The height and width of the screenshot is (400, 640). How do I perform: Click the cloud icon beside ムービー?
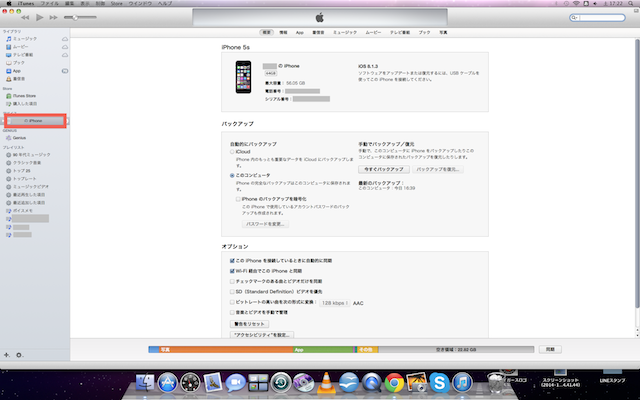coord(65,47)
